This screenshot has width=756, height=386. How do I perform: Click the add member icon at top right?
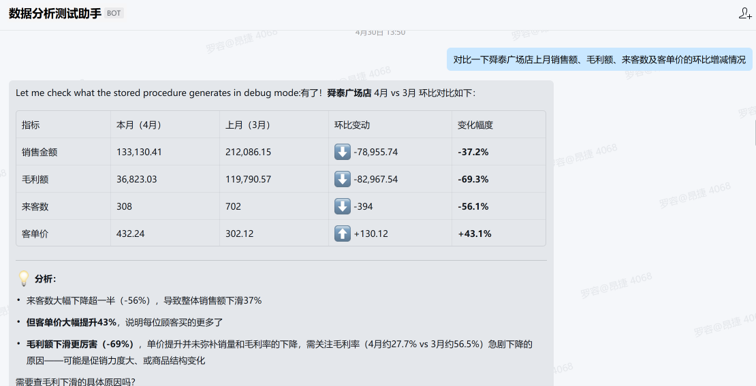pos(745,13)
